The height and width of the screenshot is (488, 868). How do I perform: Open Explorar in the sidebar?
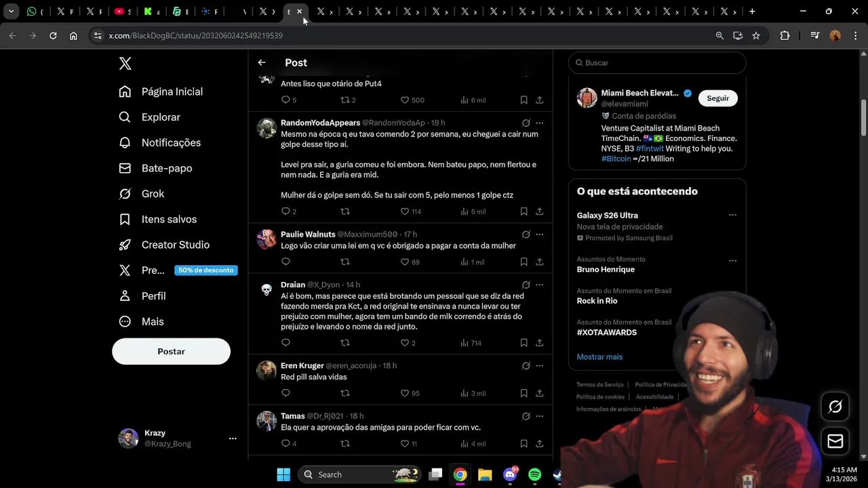pyautogui.click(x=150, y=117)
